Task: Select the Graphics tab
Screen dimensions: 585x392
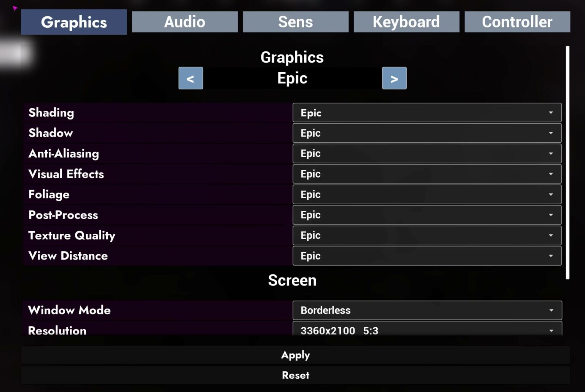Action: click(x=74, y=22)
